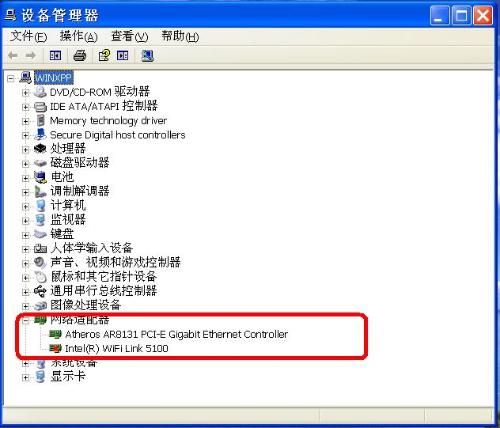
Task: Expand the DVD/CD-ROM 驱动器 node
Action: point(25,93)
